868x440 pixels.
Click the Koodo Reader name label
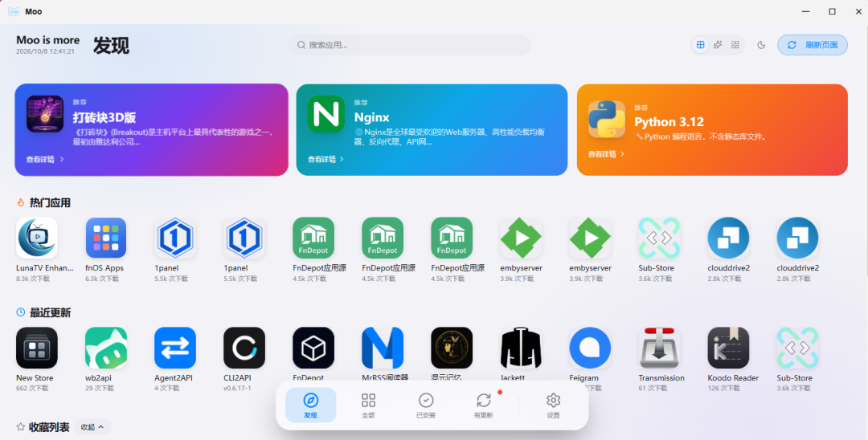tap(733, 378)
